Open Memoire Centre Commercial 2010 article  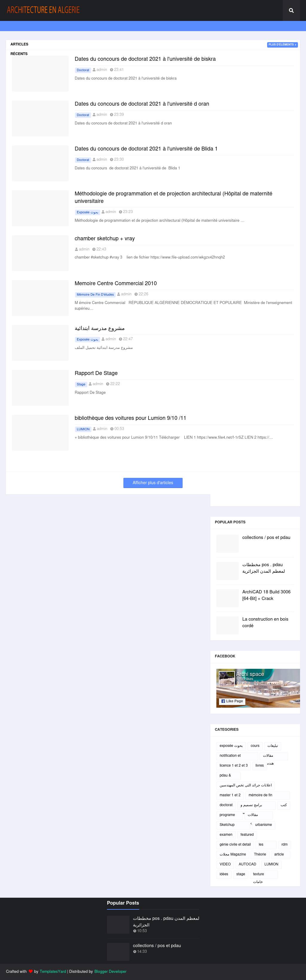(116, 283)
